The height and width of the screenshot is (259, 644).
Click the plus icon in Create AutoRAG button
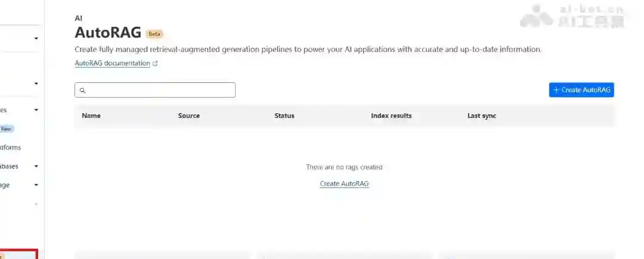(556, 90)
